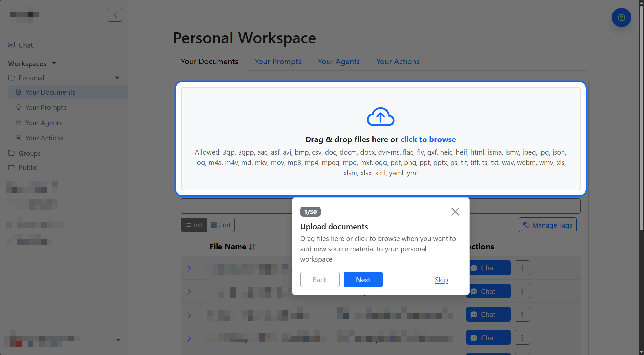Open the Public workspace folder
644x355 pixels.
click(28, 167)
